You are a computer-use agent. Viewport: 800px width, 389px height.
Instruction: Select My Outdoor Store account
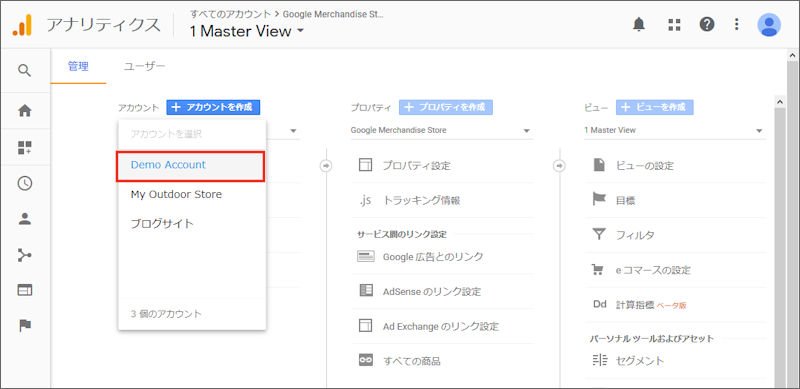point(192,194)
